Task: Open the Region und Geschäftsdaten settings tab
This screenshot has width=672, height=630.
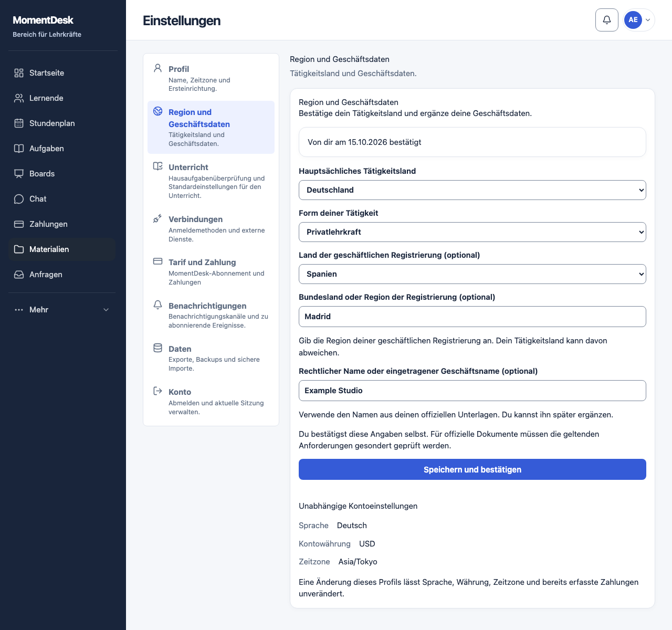Action: point(211,127)
